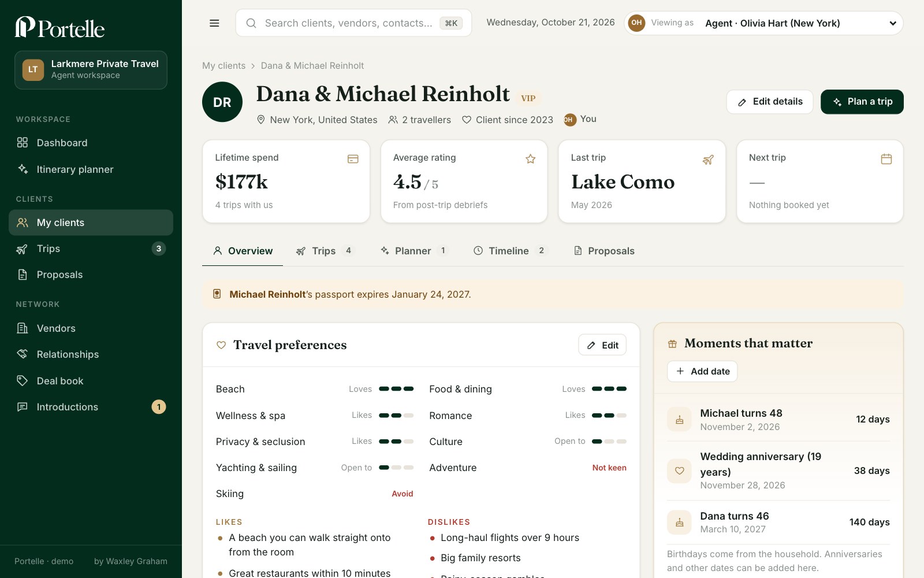Select the Overview tab
The height and width of the screenshot is (578, 924).
[243, 251]
